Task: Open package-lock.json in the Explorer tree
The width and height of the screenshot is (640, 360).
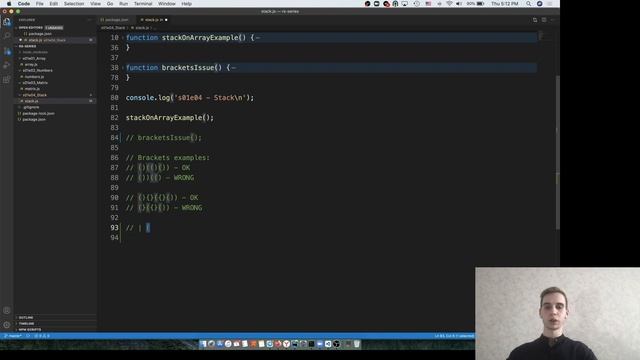Action: (x=38, y=113)
